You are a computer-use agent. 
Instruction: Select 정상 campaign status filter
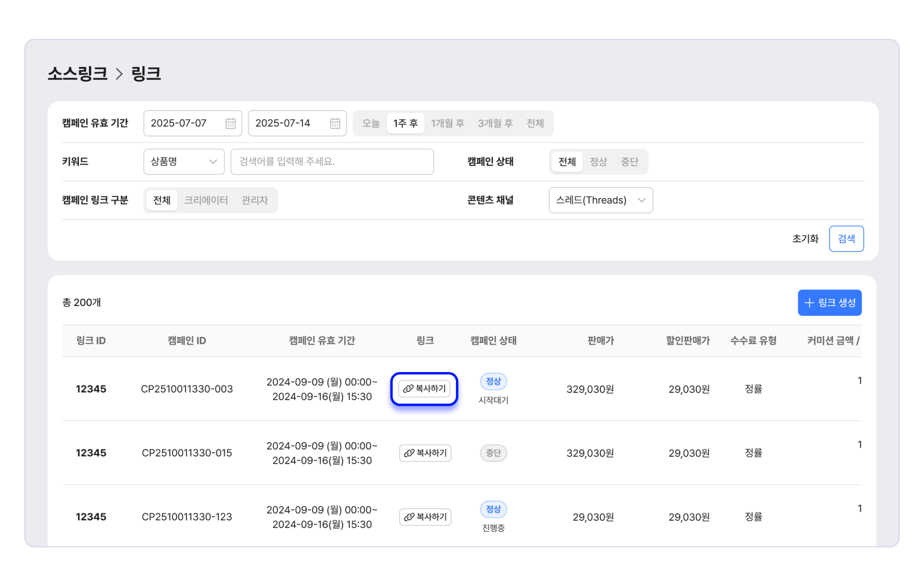click(598, 162)
